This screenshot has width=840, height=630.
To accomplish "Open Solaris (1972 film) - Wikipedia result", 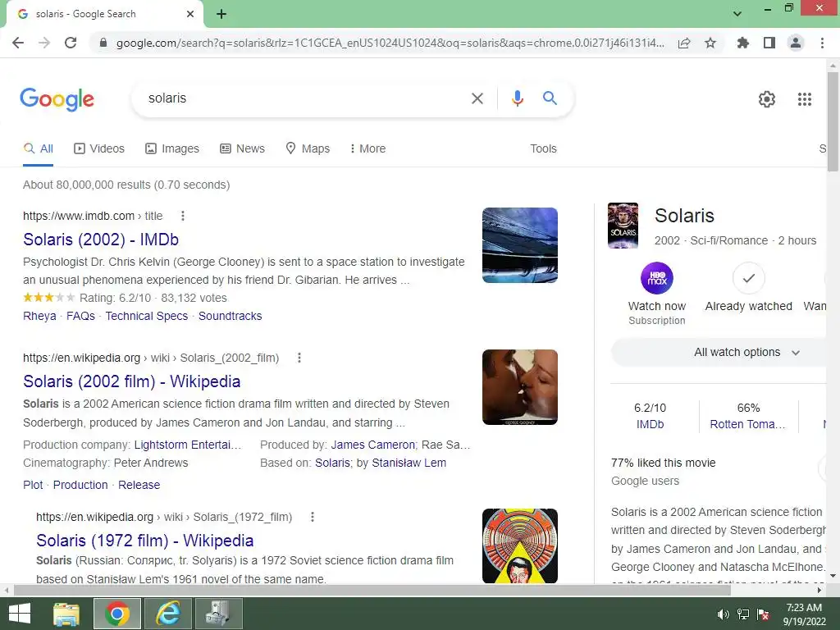I will pos(144,541).
